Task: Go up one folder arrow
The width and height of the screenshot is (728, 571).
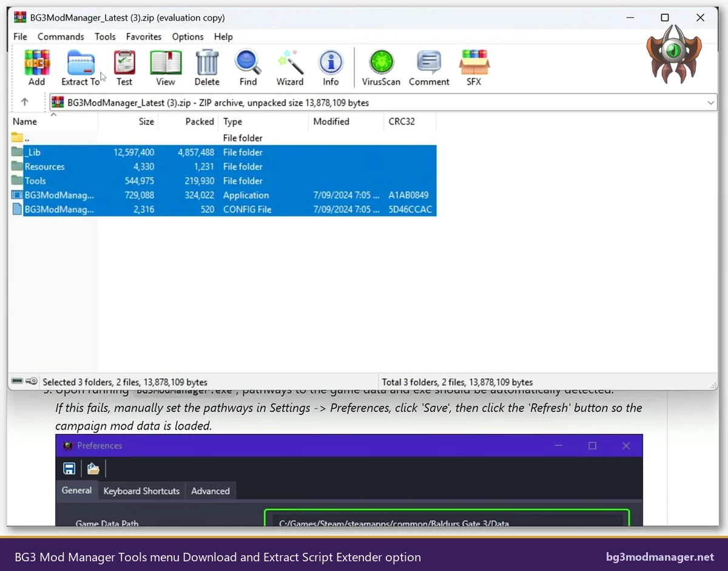Action: click(25, 103)
